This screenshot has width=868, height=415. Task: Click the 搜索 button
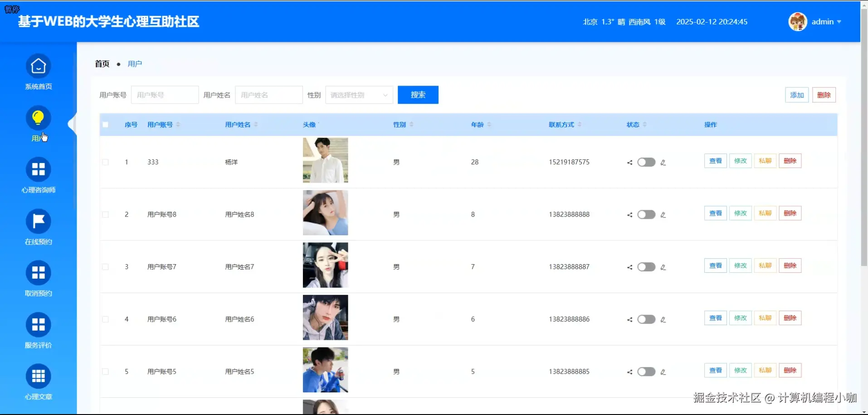click(417, 95)
